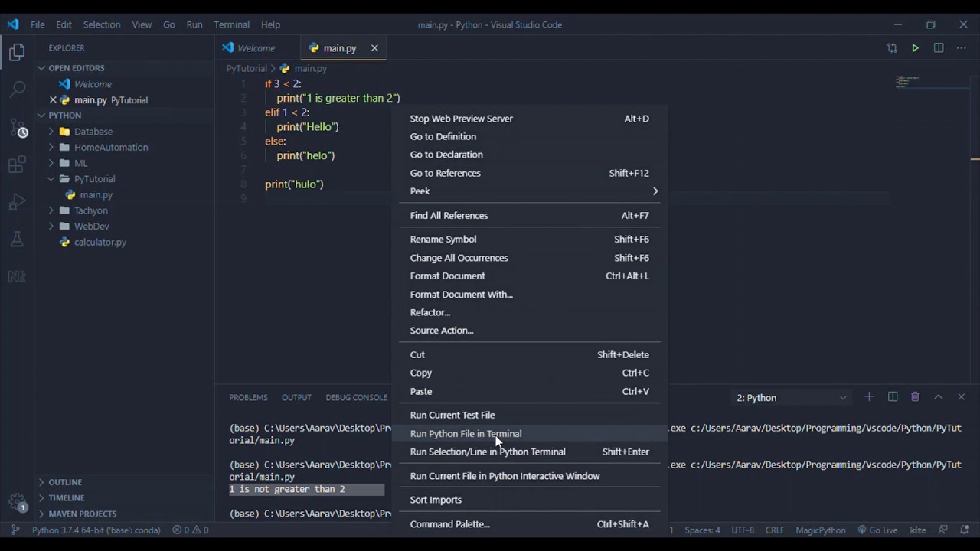Click the kite status bar item
Screen dimensions: 980x551
point(917,530)
